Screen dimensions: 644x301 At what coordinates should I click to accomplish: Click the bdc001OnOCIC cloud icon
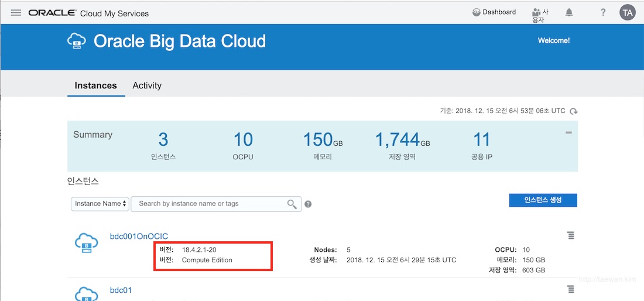click(x=86, y=243)
